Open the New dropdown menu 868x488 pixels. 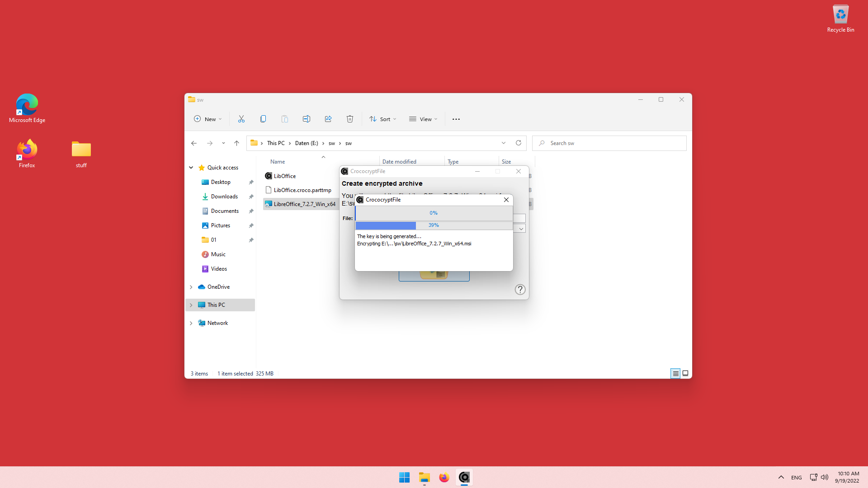[208, 119]
